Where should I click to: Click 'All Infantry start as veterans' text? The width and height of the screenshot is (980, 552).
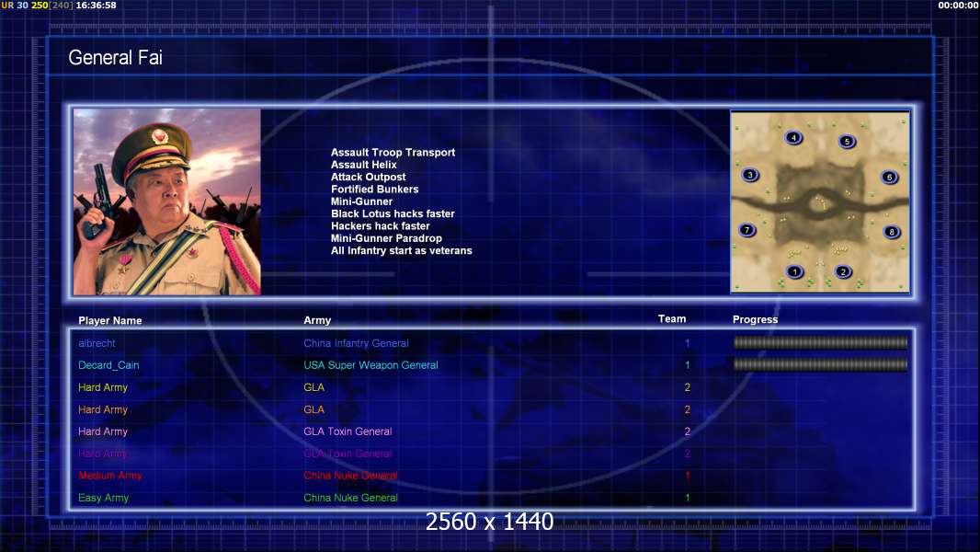[x=402, y=250]
